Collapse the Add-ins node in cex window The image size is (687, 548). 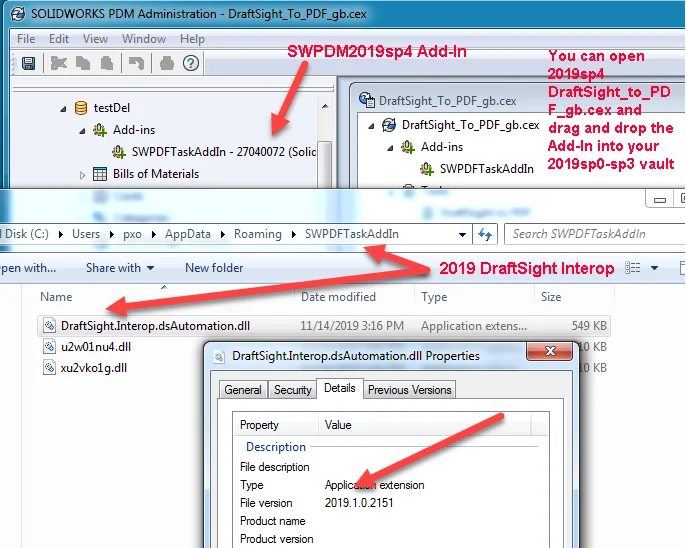(x=390, y=148)
